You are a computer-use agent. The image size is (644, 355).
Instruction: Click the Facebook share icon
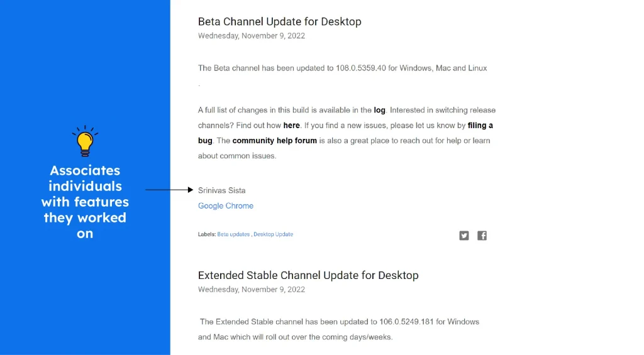pyautogui.click(x=482, y=236)
